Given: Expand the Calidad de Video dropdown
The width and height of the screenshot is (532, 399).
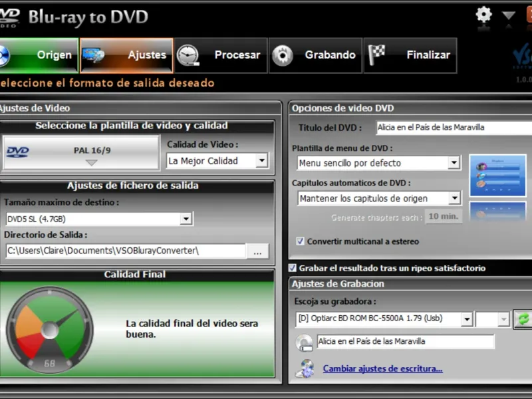Looking at the screenshot, I should 261,160.
